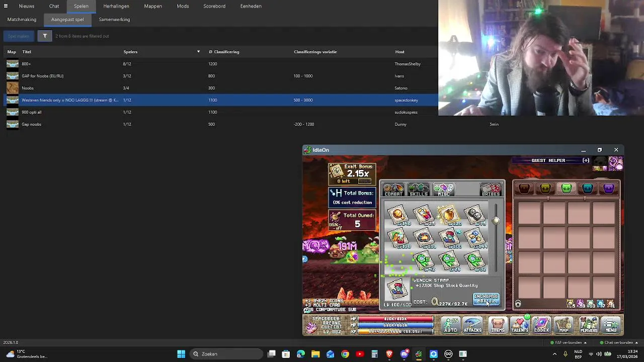This screenshot has height=362, width=644.
Task: Toggle the inventory lock icon
Action: [518, 304]
